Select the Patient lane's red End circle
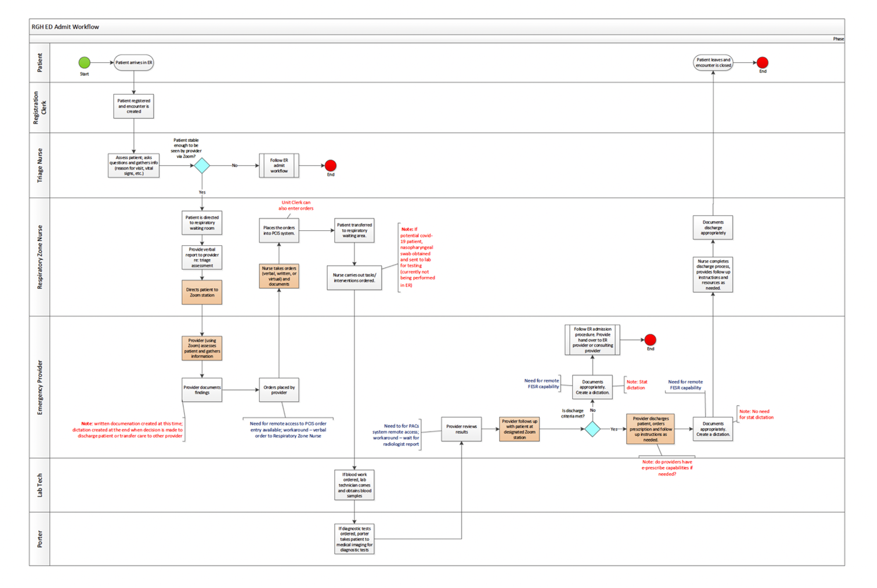 coord(763,63)
